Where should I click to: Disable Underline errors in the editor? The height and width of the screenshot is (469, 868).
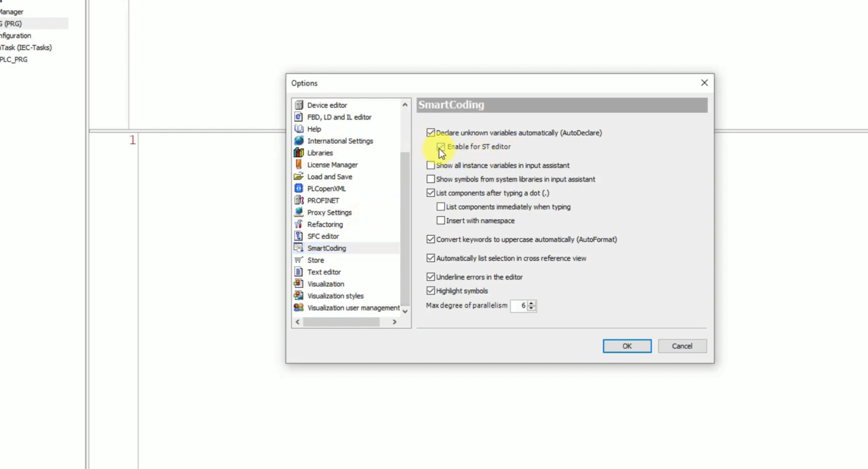click(431, 277)
